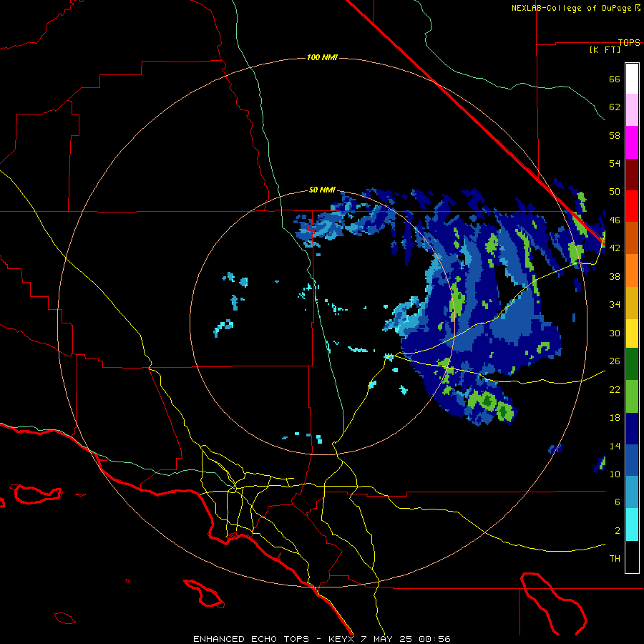Click the light pink legend swatch

pos(632,109)
